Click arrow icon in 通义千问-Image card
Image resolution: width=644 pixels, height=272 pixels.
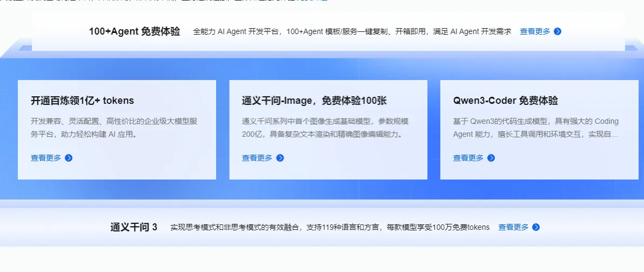[x=280, y=158]
